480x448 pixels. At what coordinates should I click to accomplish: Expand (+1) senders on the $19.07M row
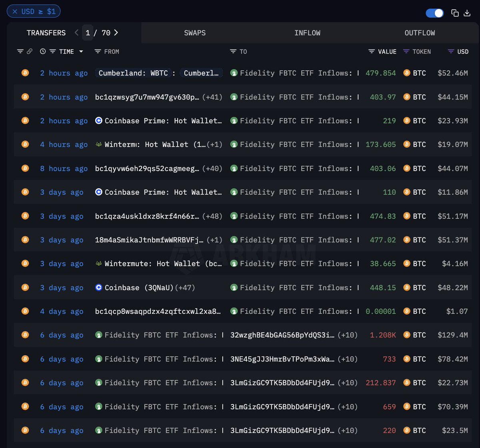point(214,145)
